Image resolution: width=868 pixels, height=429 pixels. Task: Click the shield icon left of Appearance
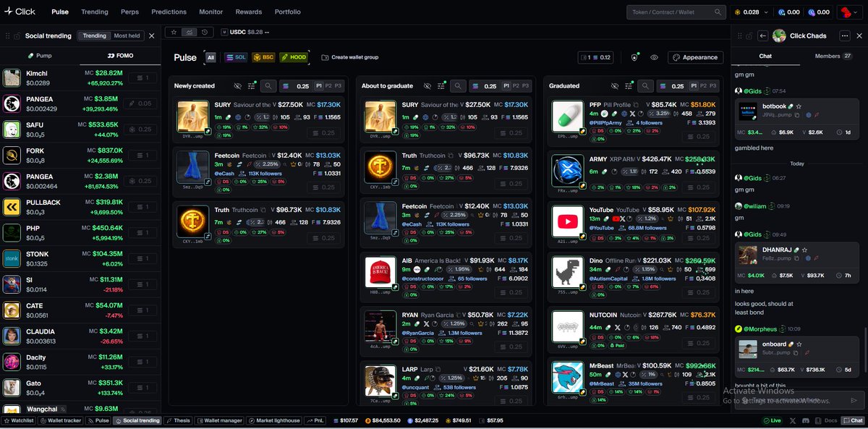pyautogui.click(x=635, y=57)
